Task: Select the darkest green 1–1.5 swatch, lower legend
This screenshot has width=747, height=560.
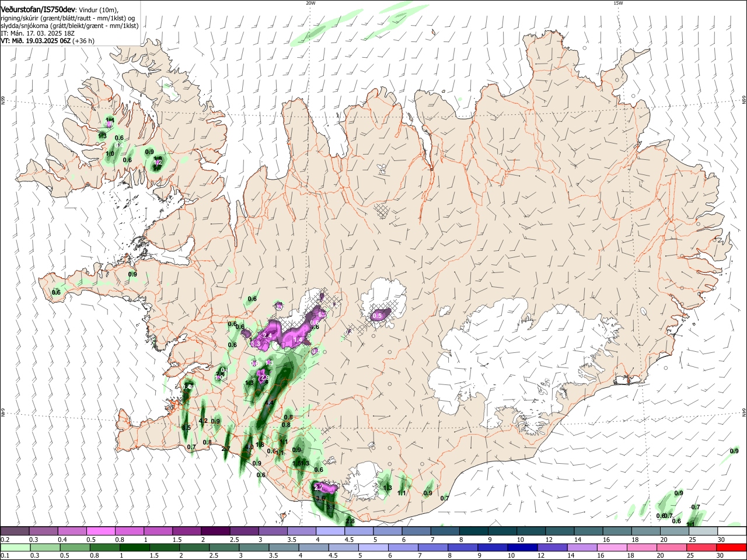Action: [134, 548]
